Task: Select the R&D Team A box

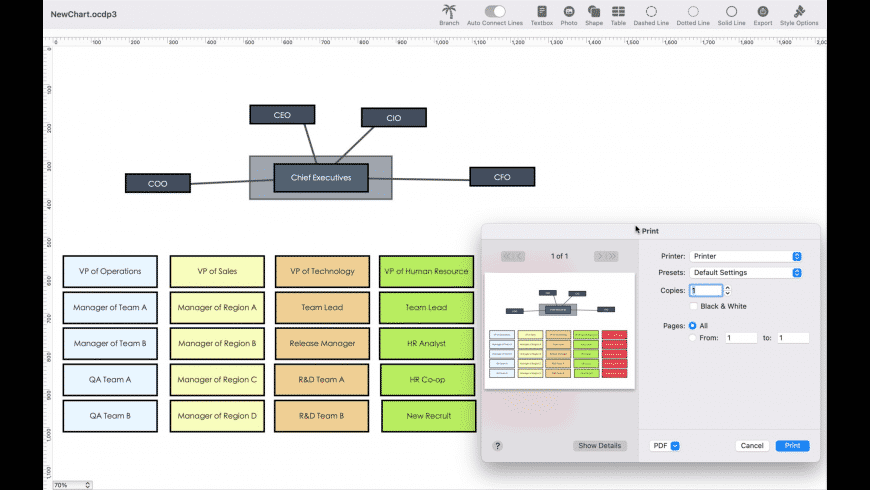Action: pyautogui.click(x=321, y=380)
